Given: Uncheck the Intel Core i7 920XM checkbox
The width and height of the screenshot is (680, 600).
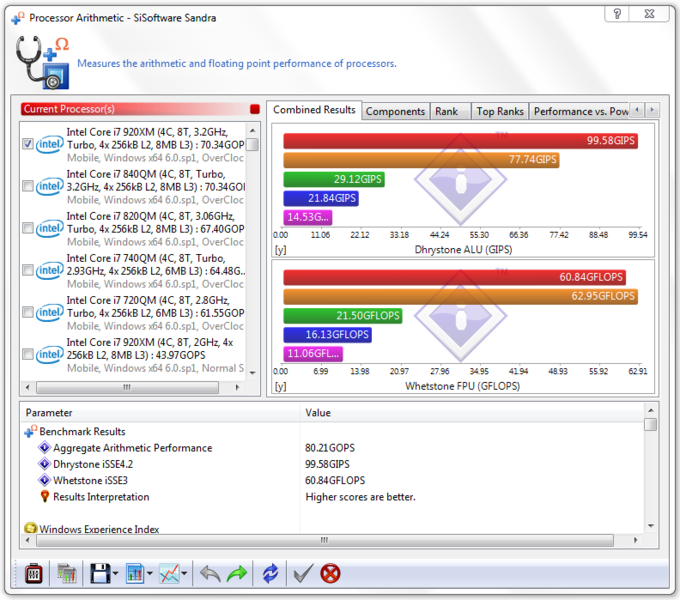Looking at the screenshot, I should (x=28, y=143).
